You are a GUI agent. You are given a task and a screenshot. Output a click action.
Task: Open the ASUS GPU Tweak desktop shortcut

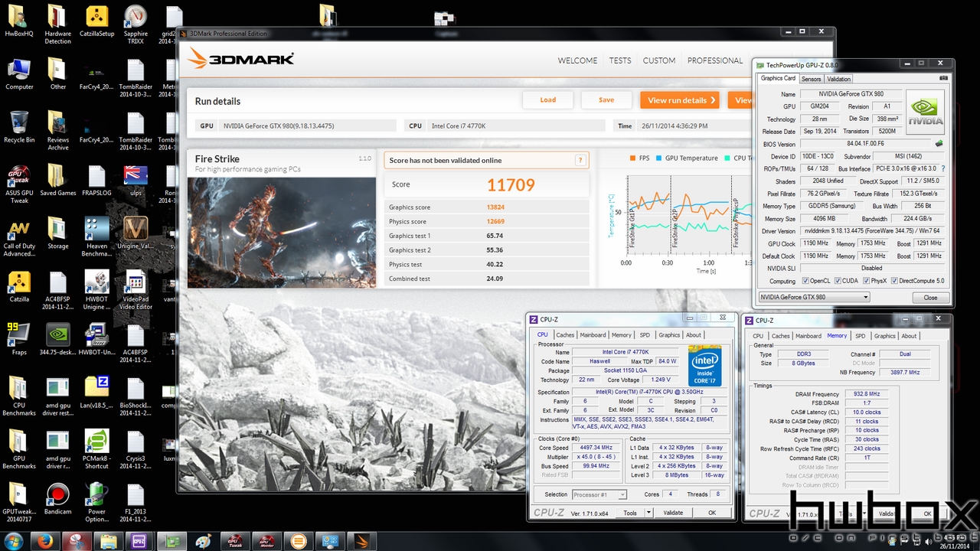pos(19,184)
